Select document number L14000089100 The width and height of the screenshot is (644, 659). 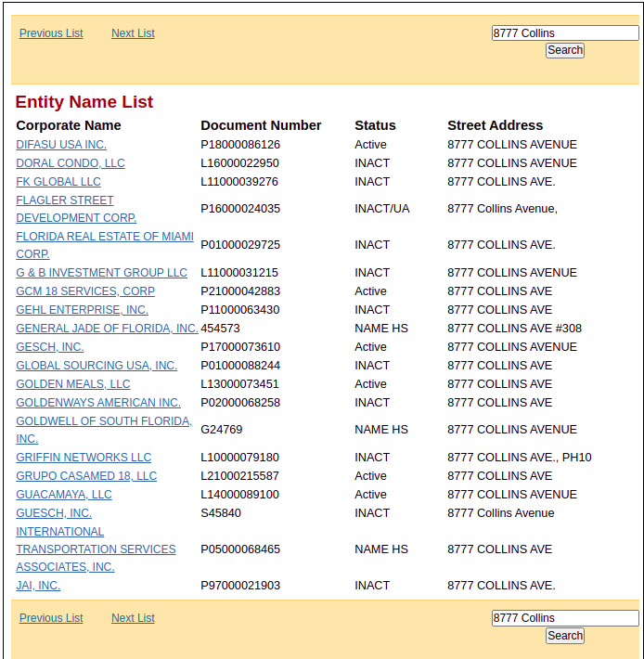[x=239, y=494]
